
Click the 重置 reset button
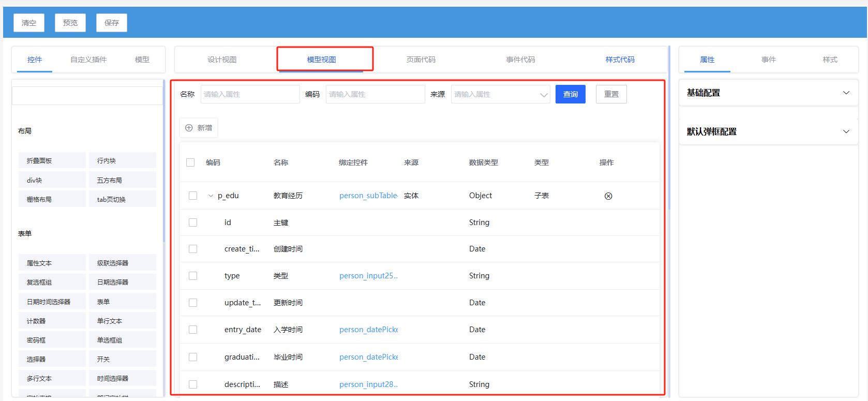pyautogui.click(x=611, y=94)
